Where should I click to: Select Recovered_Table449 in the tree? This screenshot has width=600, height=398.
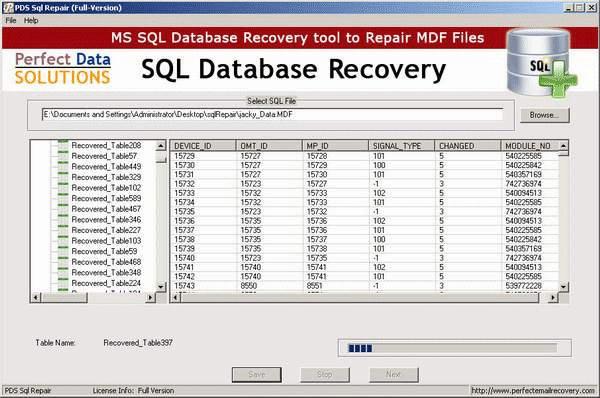point(106,166)
